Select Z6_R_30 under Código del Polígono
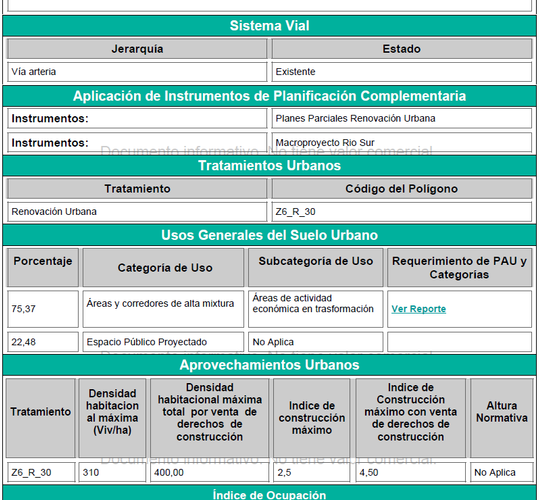Screen dimensions: 539x500 402,212
